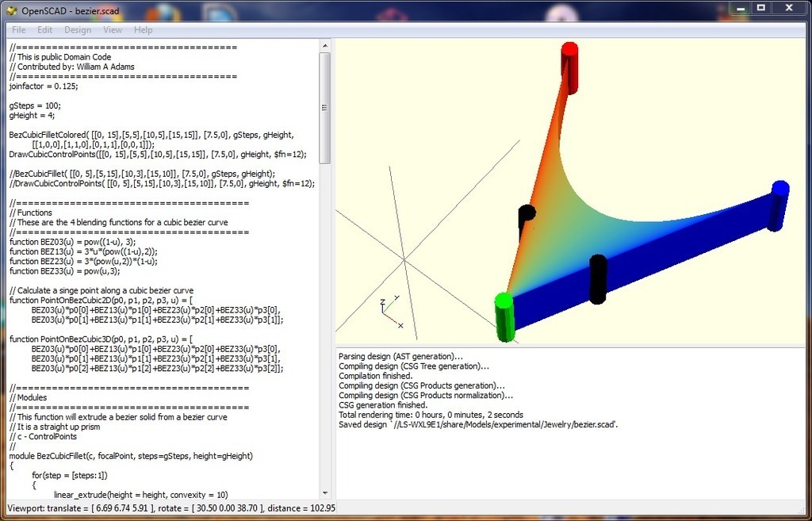Image resolution: width=812 pixels, height=521 pixels.
Task: Click the Viewport translate status bar text
Action: (171, 508)
